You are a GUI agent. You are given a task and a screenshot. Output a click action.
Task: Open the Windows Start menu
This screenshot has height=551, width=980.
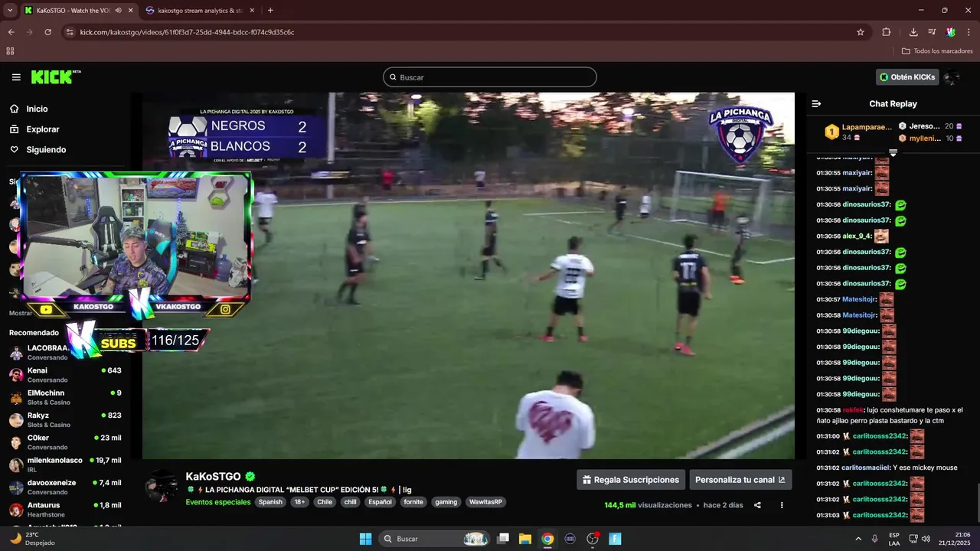tap(365, 539)
